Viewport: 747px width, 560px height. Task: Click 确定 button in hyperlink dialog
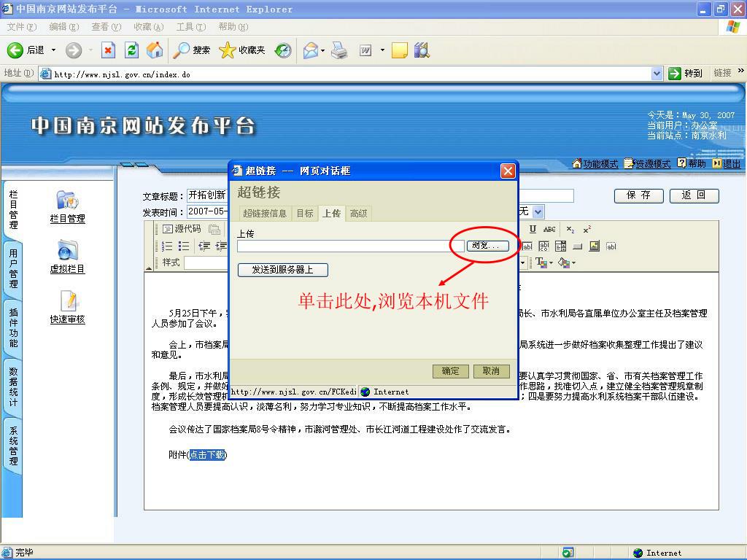[451, 371]
